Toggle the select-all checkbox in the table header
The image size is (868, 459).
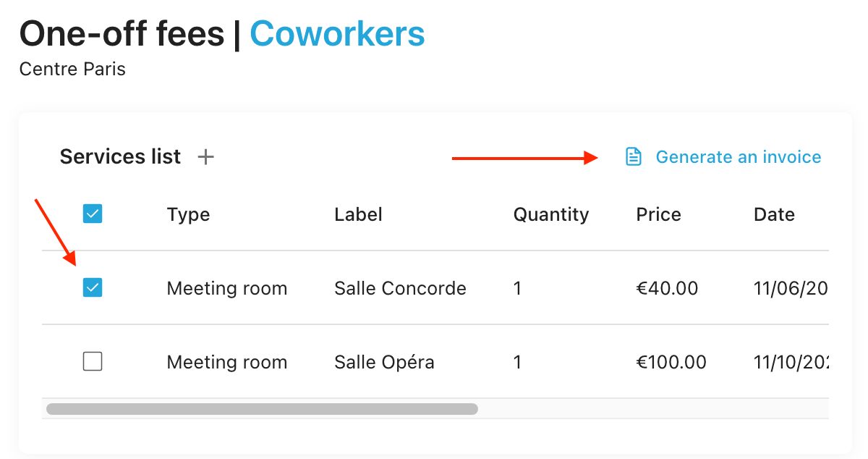tap(93, 214)
